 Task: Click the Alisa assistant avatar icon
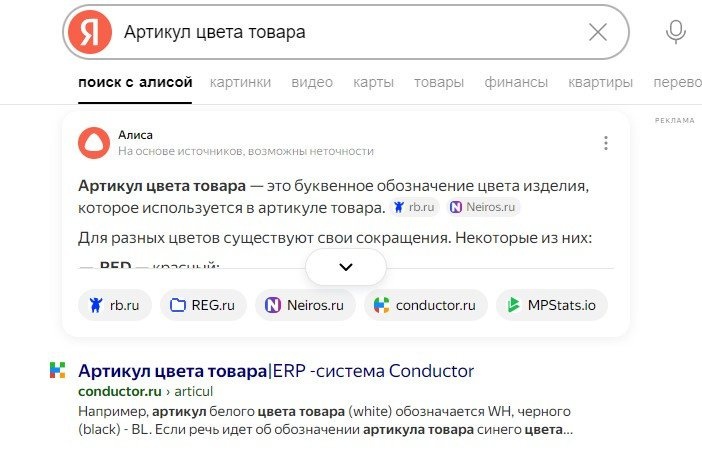[x=94, y=143]
